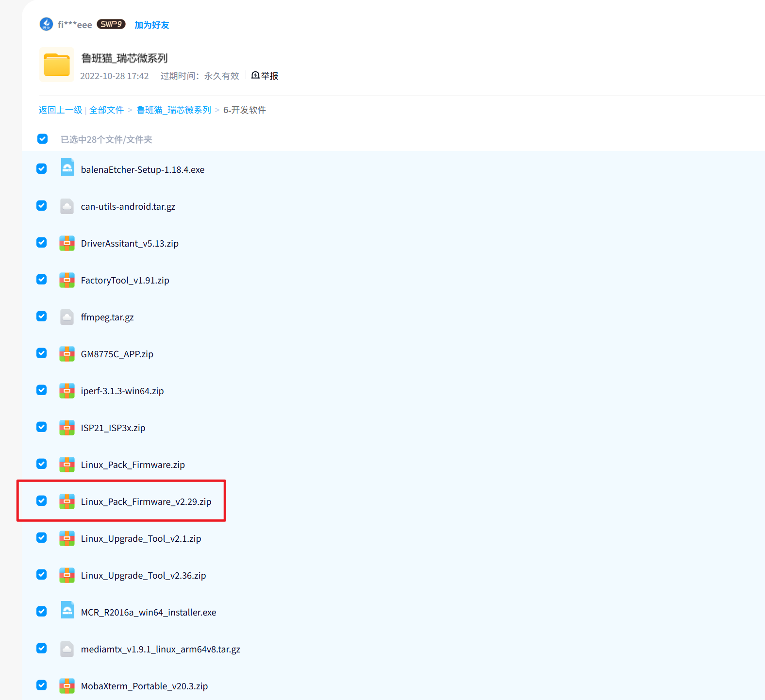Uncheck balenaEtcher-Setup-1.18.4.exe checkbox
Image resolution: width=765 pixels, height=700 pixels.
42,168
